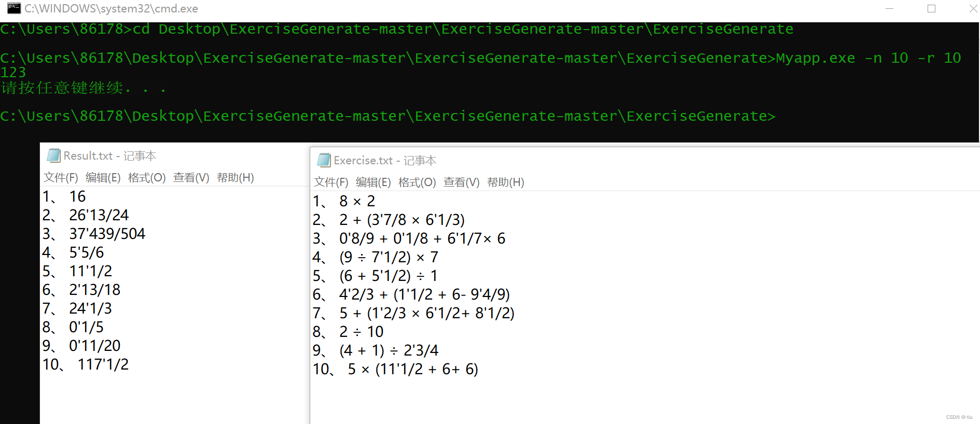This screenshot has width=980, height=424.
Task: Open 格式(O) menu in Result.txt Notepad
Action: (147, 178)
